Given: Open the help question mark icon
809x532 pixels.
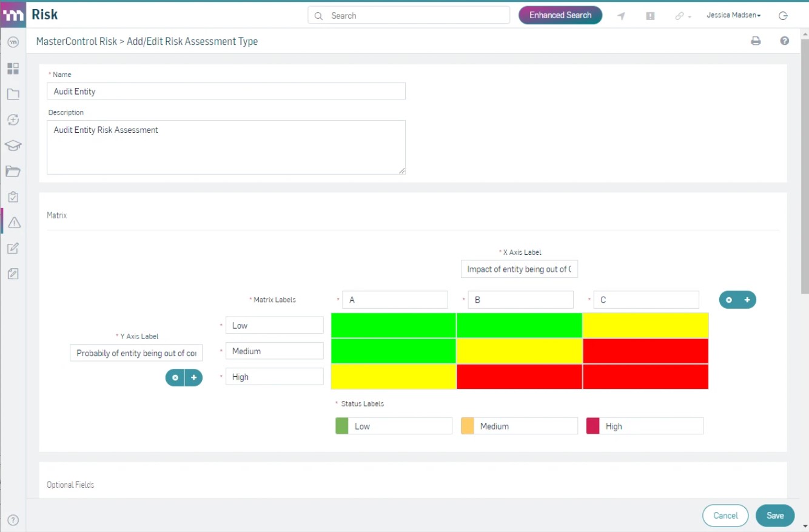Looking at the screenshot, I should [x=784, y=40].
